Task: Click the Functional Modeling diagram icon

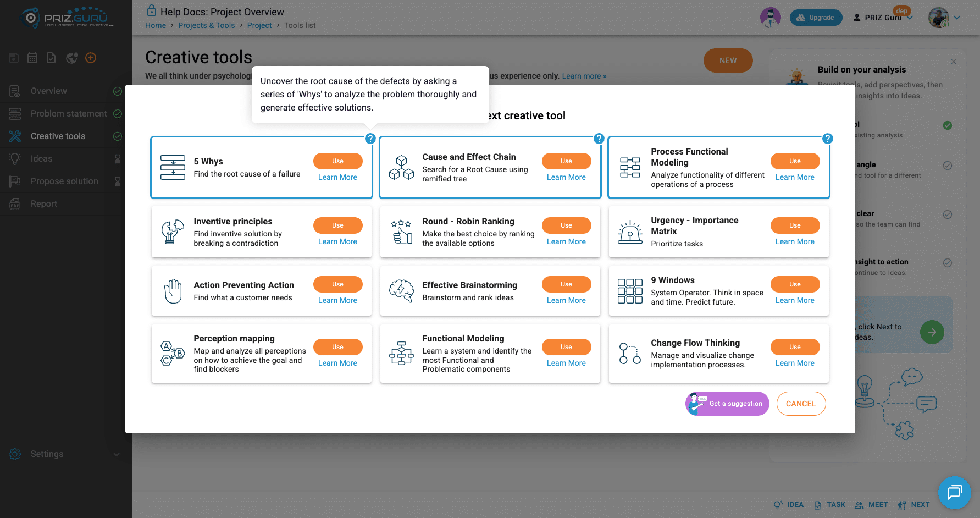Action: click(x=401, y=353)
